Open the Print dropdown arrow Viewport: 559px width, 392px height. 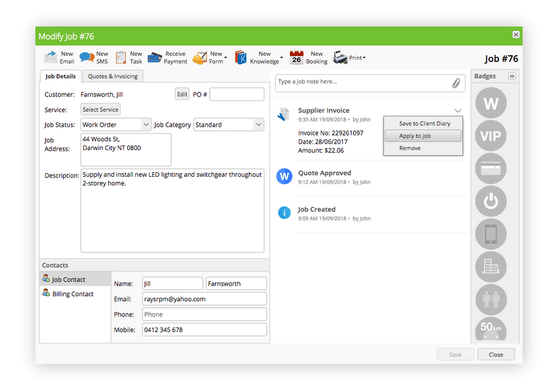(364, 58)
